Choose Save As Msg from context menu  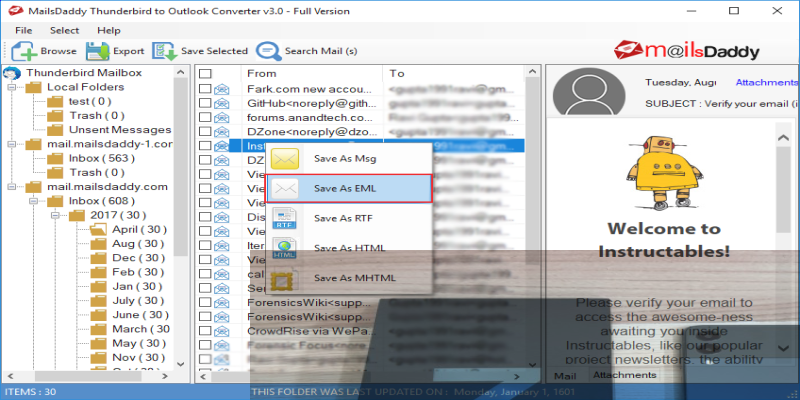tap(349, 159)
